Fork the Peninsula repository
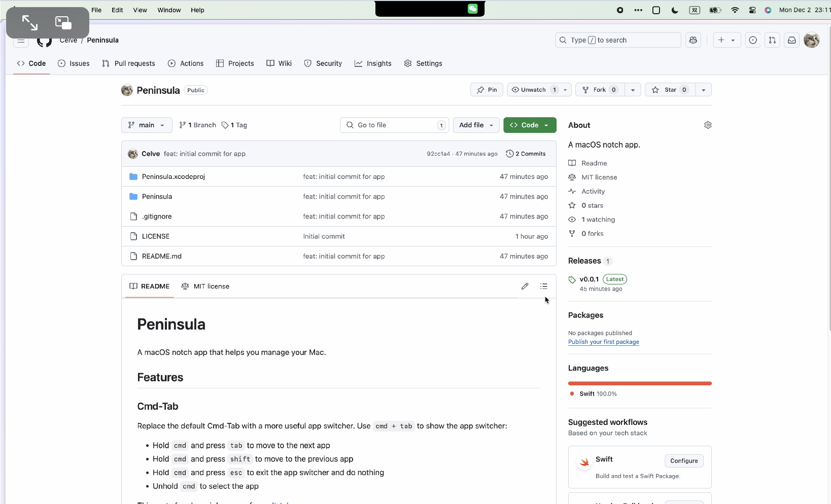This screenshot has width=831, height=504. [x=600, y=90]
